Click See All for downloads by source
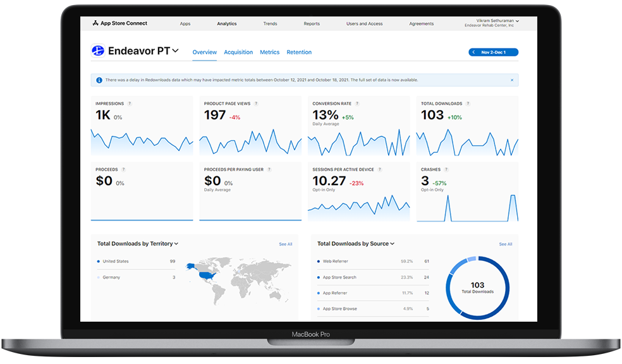The height and width of the screenshot is (364, 622). click(506, 244)
